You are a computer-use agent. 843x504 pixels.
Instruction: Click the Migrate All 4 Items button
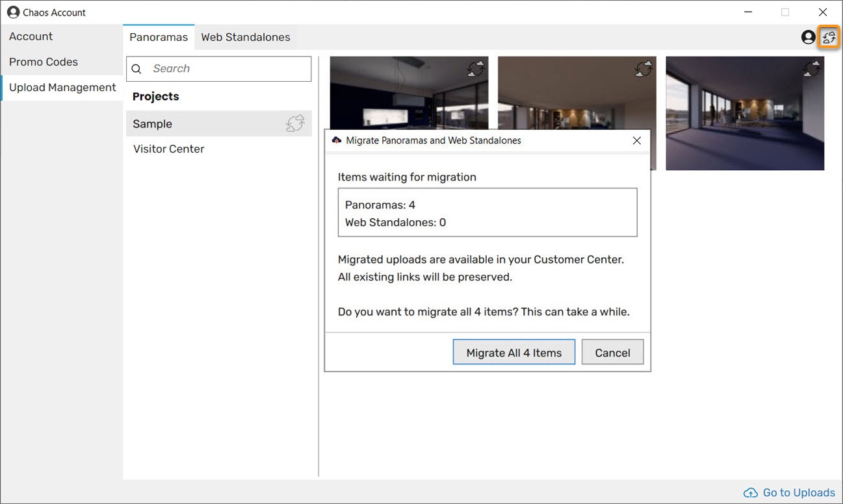point(514,353)
